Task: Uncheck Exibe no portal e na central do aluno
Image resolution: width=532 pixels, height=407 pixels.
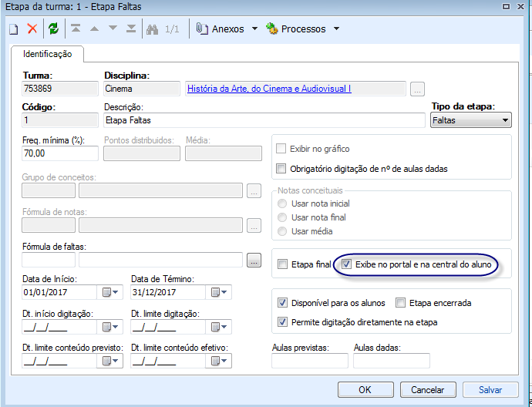Action: point(347,264)
